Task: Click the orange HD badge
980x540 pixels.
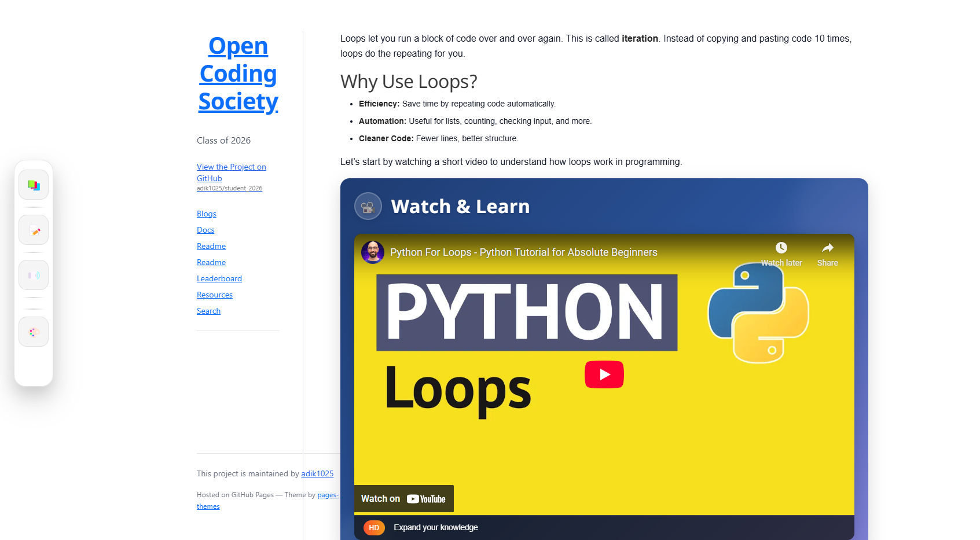Action: [374, 528]
